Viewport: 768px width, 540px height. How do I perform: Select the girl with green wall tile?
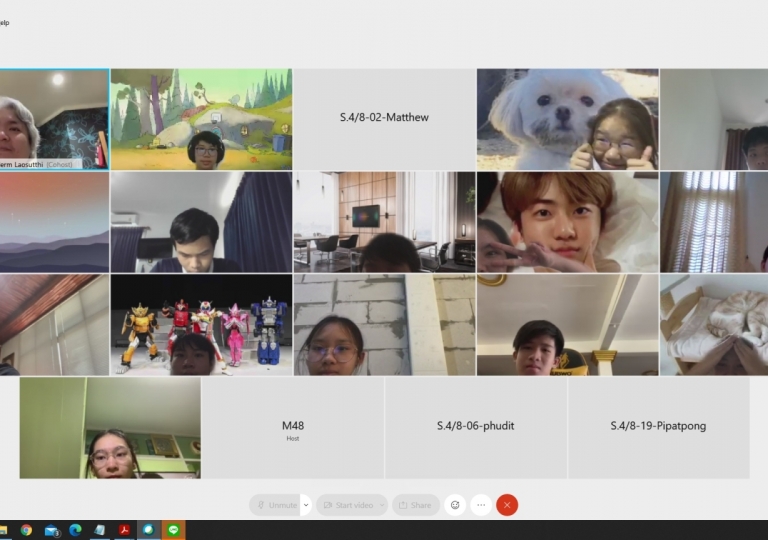point(110,428)
